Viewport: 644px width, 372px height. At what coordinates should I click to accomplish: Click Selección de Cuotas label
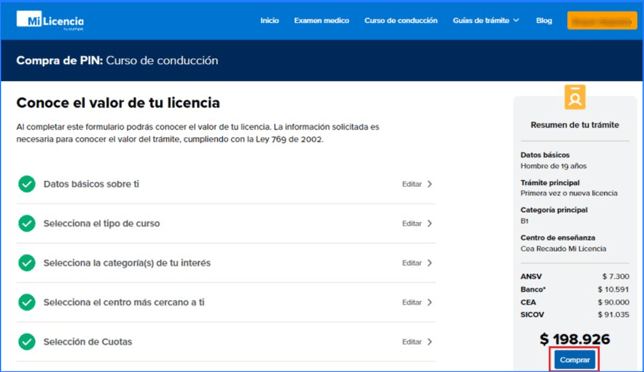pos(88,342)
